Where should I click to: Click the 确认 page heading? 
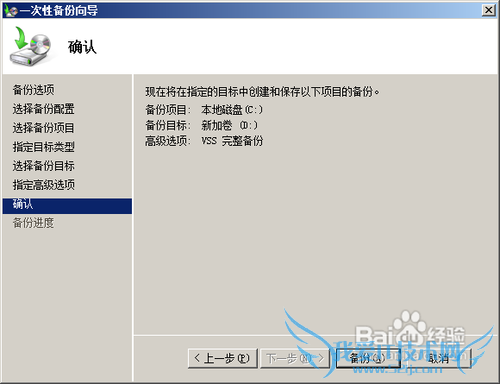(x=82, y=47)
